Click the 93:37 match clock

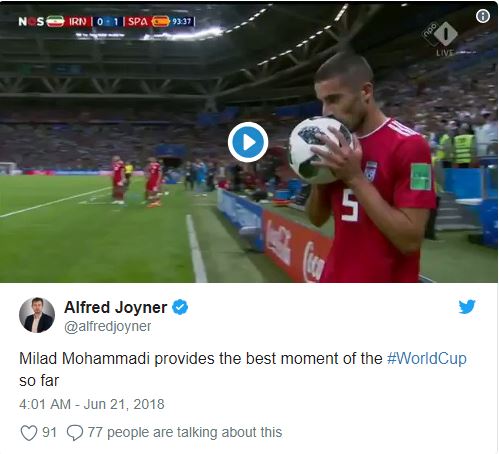tap(182, 22)
